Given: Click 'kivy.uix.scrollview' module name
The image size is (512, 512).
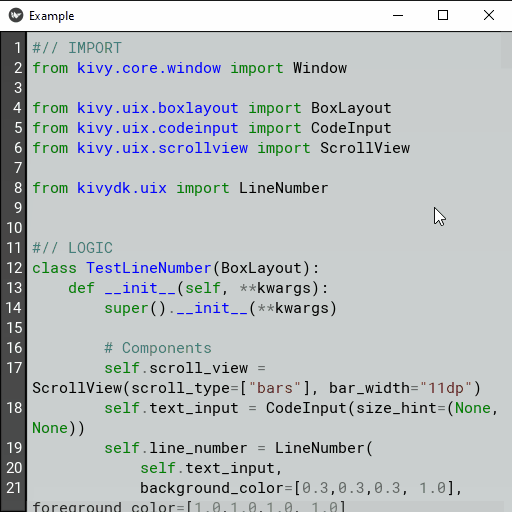Looking at the screenshot, I should (x=162, y=148).
